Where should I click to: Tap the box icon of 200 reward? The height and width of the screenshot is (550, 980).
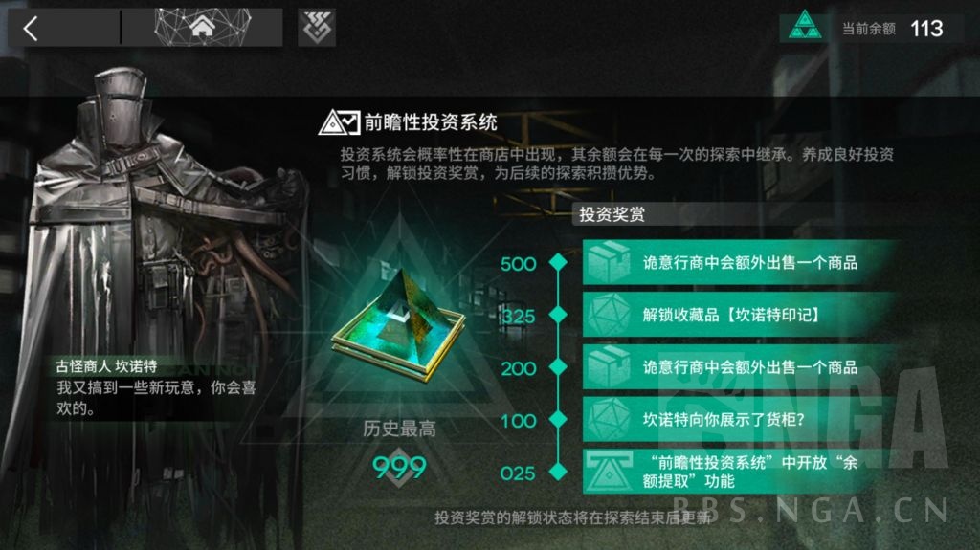pyautogui.click(x=609, y=367)
